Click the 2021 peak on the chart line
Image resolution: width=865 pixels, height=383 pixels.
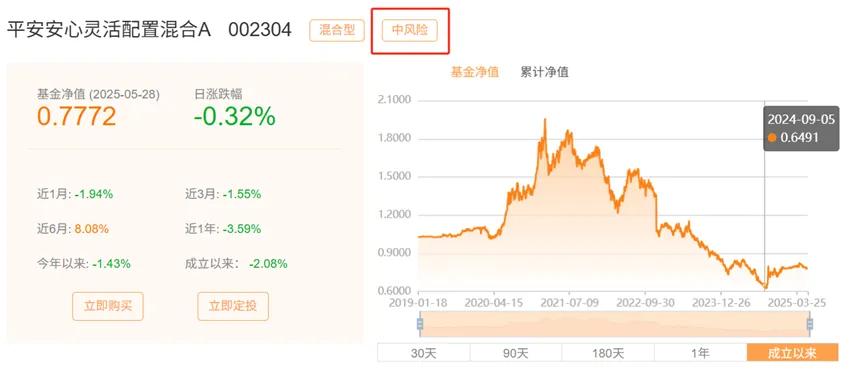(545, 120)
